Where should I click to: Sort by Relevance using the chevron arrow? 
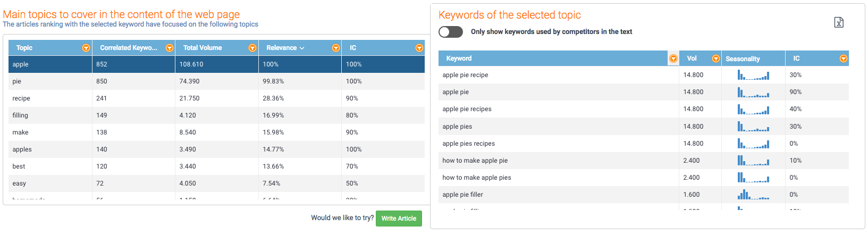[x=302, y=48]
